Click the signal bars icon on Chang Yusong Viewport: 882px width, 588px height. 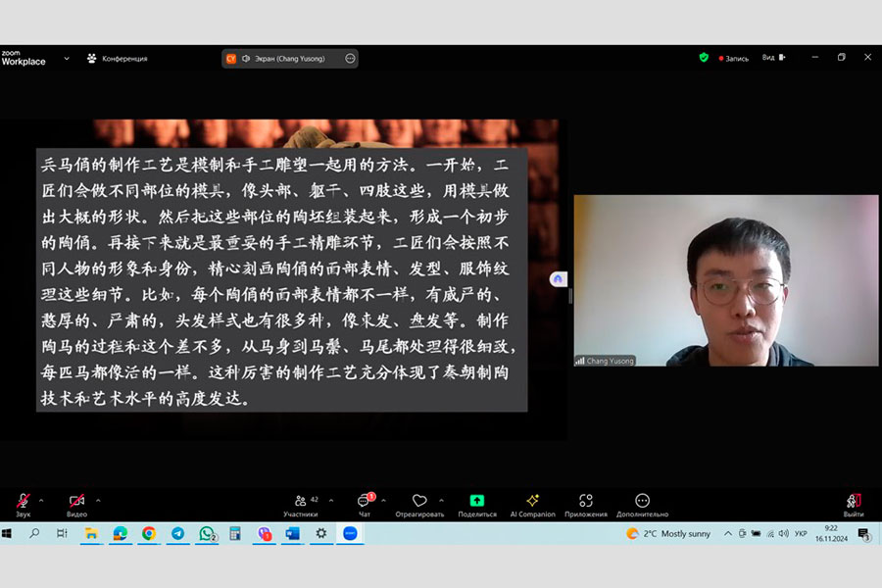coord(579,361)
